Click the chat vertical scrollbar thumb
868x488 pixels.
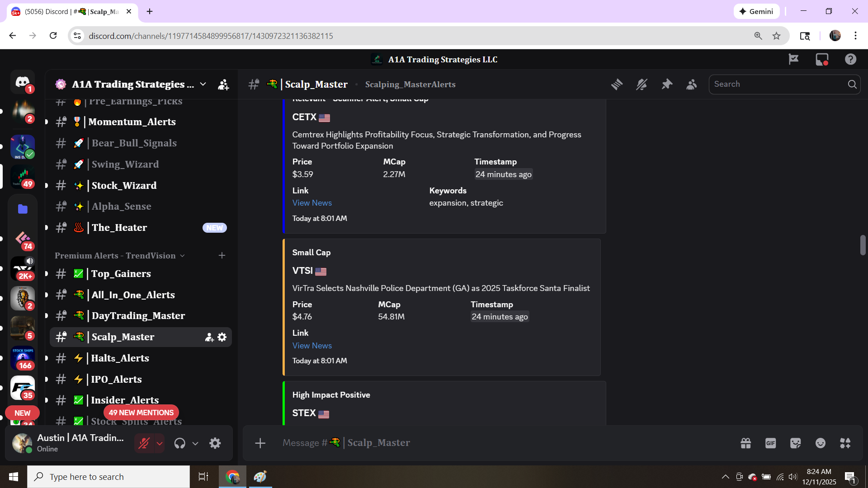click(863, 245)
